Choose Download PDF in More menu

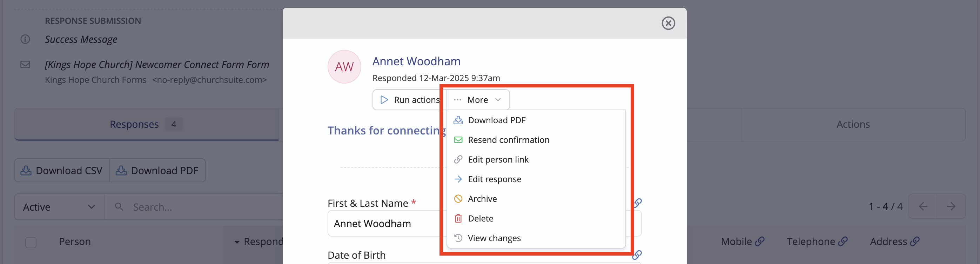coord(536,120)
